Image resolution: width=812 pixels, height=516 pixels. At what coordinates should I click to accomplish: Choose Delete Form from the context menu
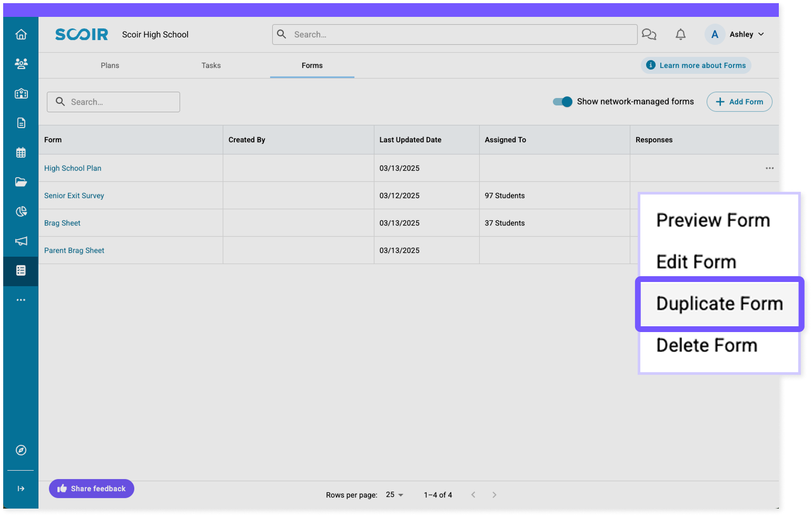pos(707,345)
